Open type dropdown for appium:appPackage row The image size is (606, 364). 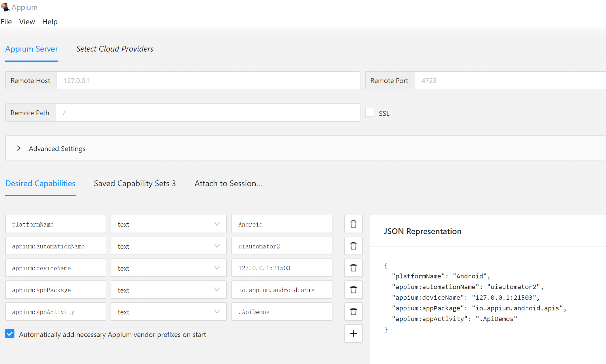pyautogui.click(x=169, y=290)
